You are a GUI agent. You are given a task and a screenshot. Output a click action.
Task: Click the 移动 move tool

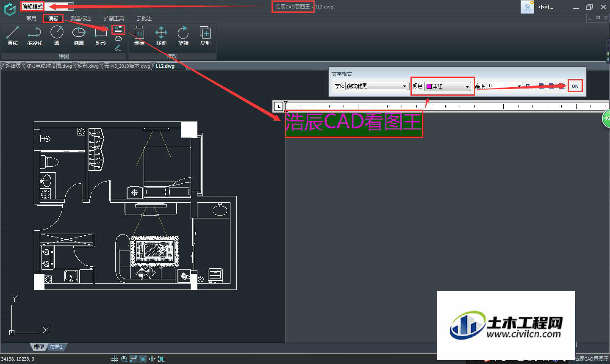(x=161, y=36)
